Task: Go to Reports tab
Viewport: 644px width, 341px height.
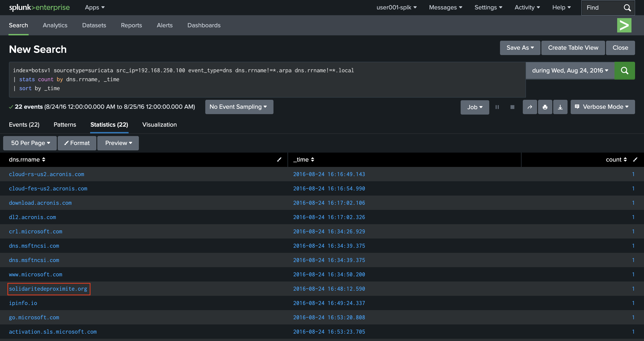Action: [x=131, y=25]
